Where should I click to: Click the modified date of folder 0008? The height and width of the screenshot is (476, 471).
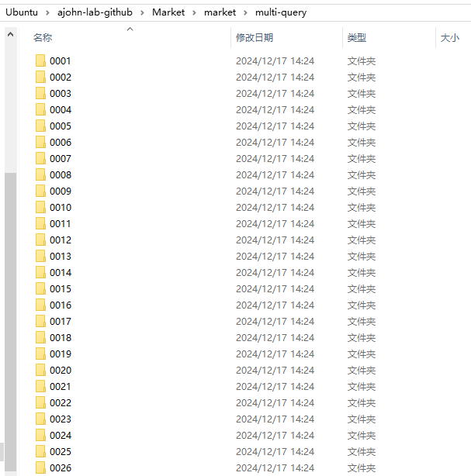[x=275, y=175]
